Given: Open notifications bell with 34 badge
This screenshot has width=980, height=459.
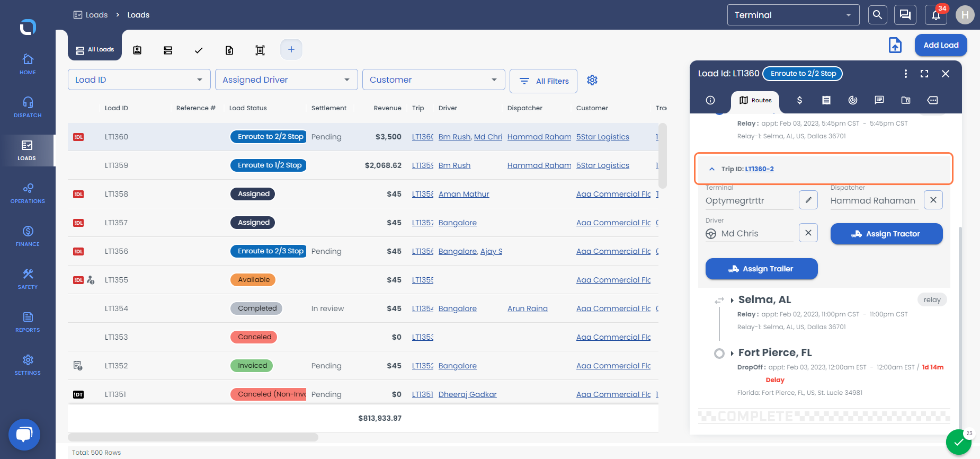Looking at the screenshot, I should tap(936, 15).
